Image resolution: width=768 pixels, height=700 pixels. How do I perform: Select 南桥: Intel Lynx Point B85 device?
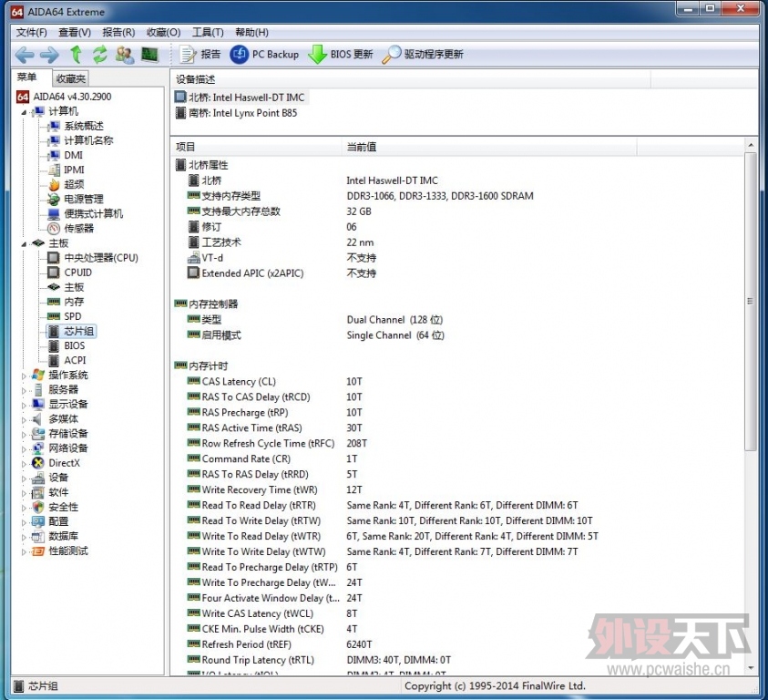237,113
